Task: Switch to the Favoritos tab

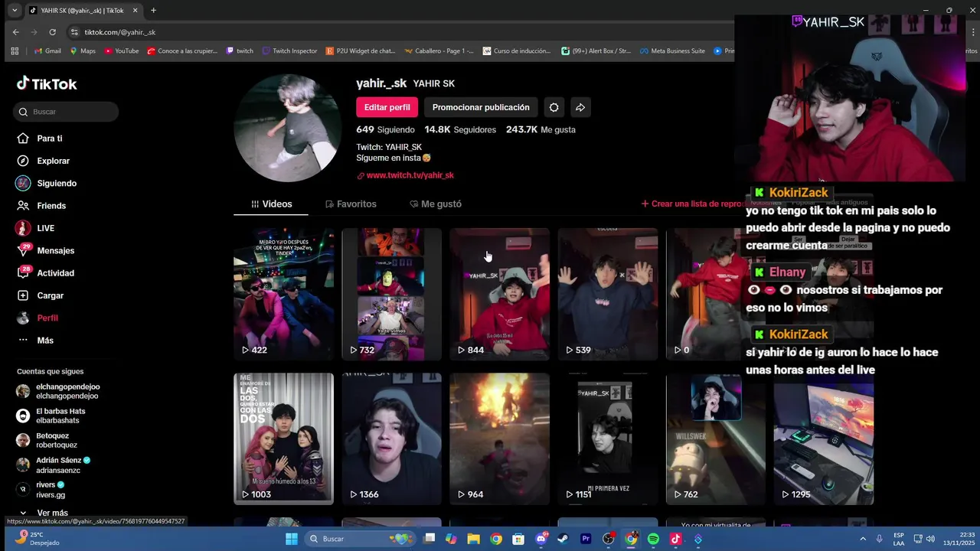Action: point(351,204)
